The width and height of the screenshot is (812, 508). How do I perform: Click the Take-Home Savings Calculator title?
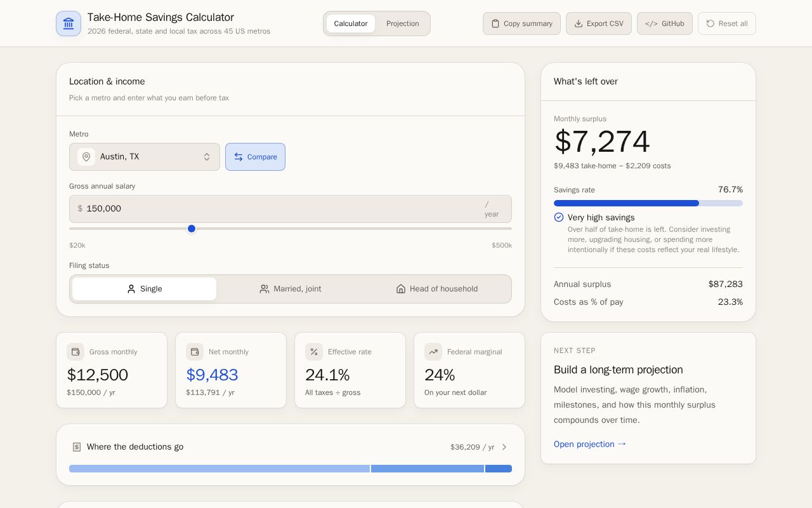point(160,17)
